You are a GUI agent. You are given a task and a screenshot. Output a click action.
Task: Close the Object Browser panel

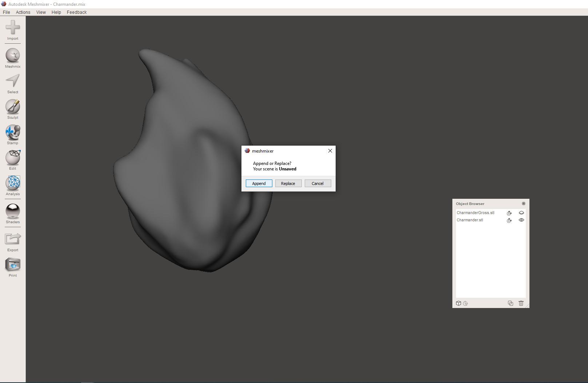tap(524, 204)
